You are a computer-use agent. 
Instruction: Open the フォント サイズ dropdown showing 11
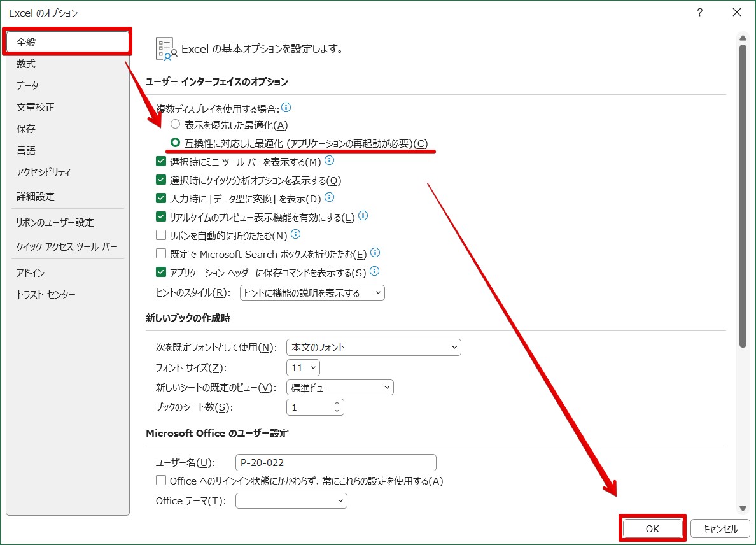point(303,368)
